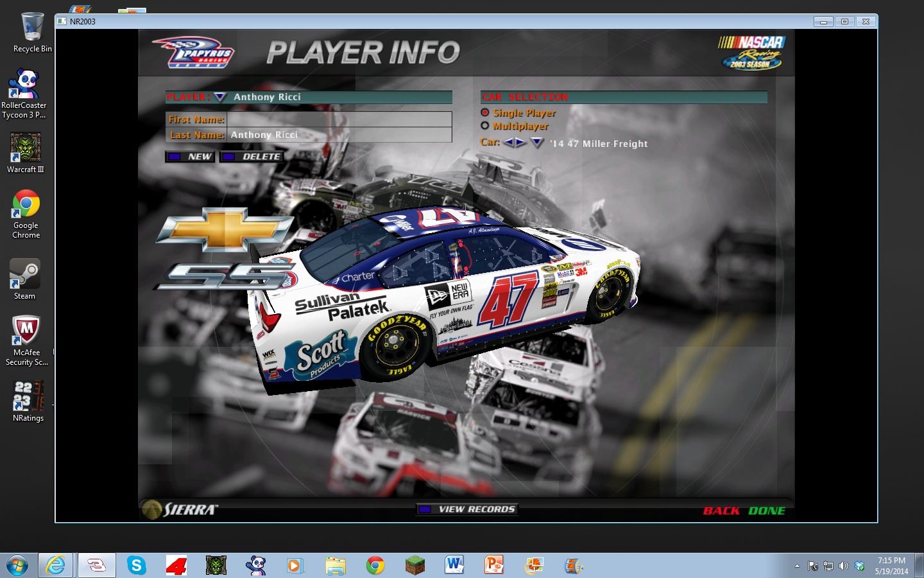This screenshot has width=924, height=578.
Task: Minimize the NR2003 window
Action: pos(823,22)
